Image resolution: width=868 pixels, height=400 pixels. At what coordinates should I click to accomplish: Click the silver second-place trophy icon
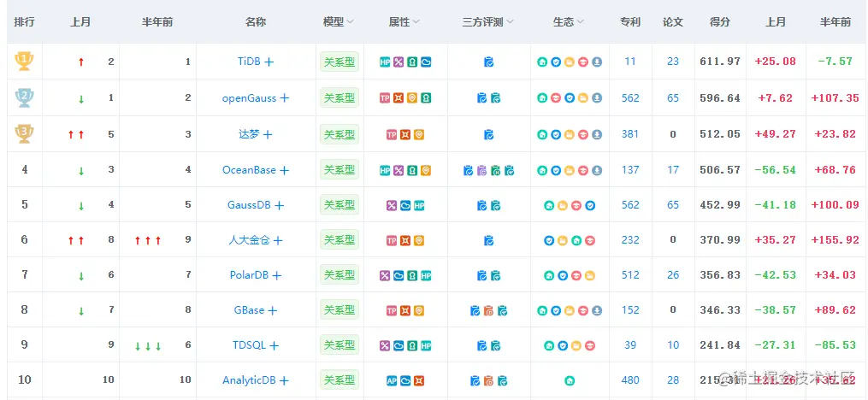tap(24, 98)
